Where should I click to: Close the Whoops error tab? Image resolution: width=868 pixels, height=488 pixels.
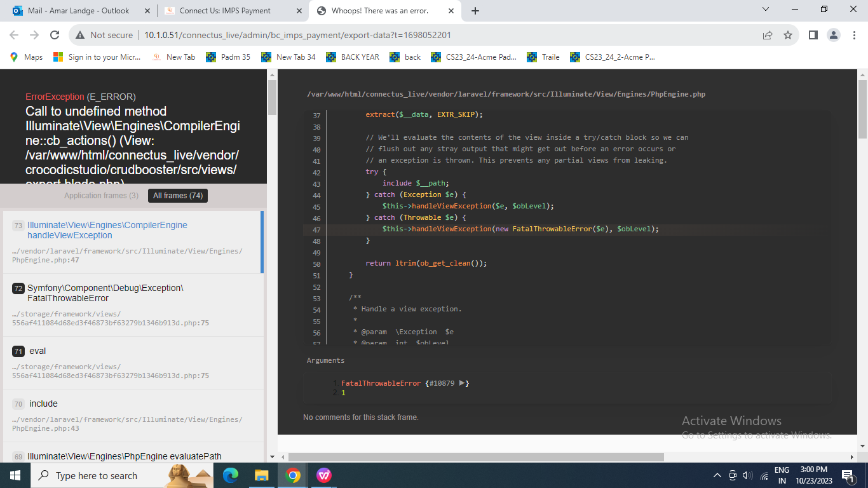(x=450, y=11)
